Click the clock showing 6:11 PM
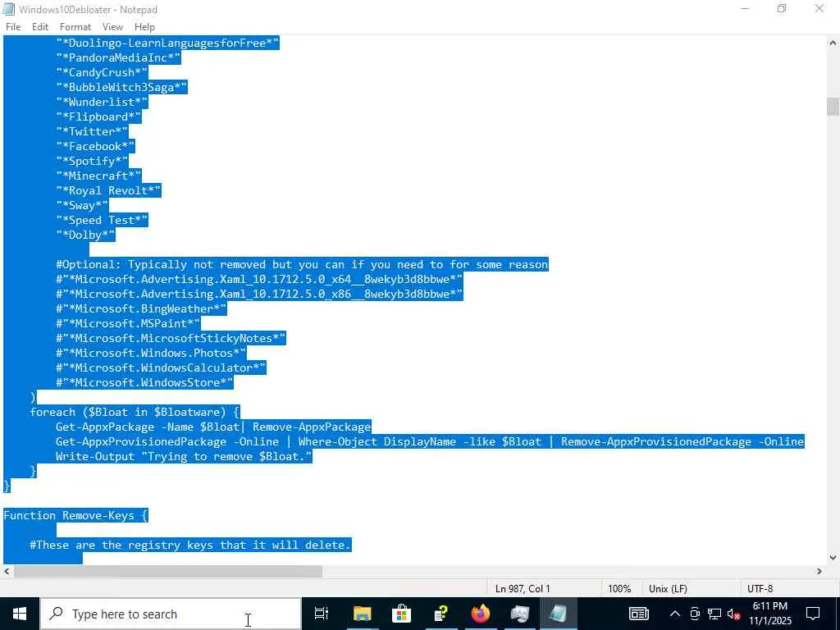840x630 pixels. [769, 614]
